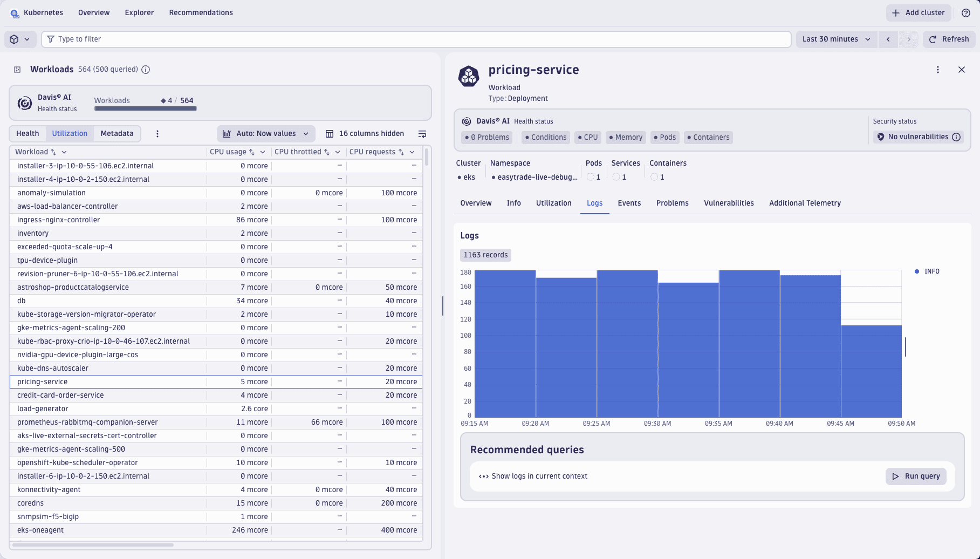Open the Explorer top navigation item
This screenshot has height=559, width=980.
pos(139,13)
